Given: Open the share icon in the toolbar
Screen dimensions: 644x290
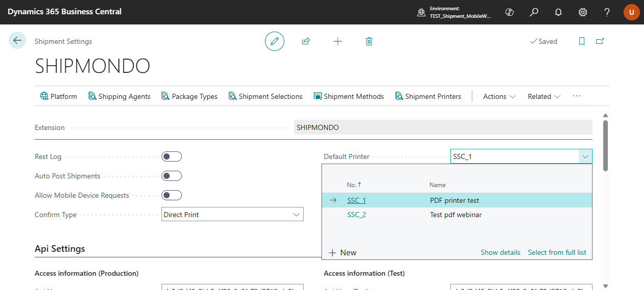Looking at the screenshot, I should point(306,41).
